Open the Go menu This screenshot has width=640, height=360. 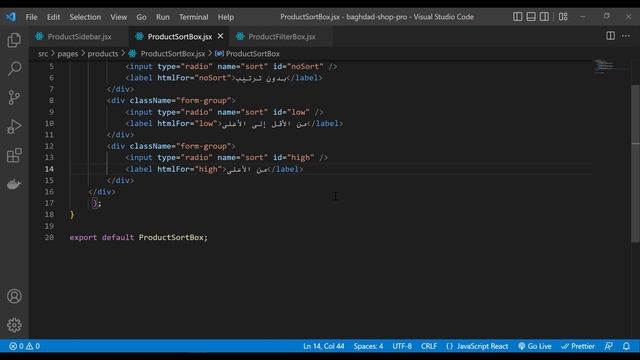point(141,17)
